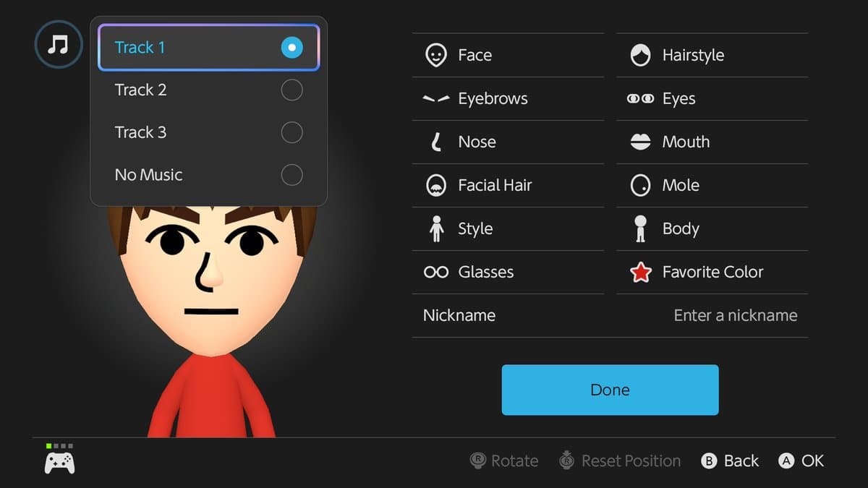Click the Facial Hair mustache icon

[x=435, y=186]
